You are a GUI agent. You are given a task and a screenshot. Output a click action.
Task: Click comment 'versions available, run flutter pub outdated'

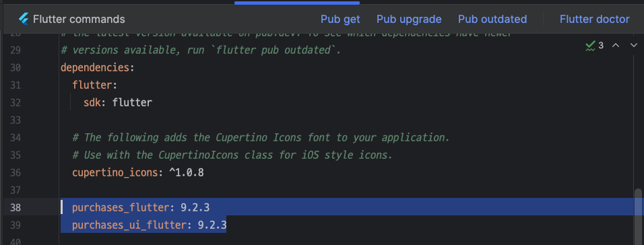[x=201, y=50]
